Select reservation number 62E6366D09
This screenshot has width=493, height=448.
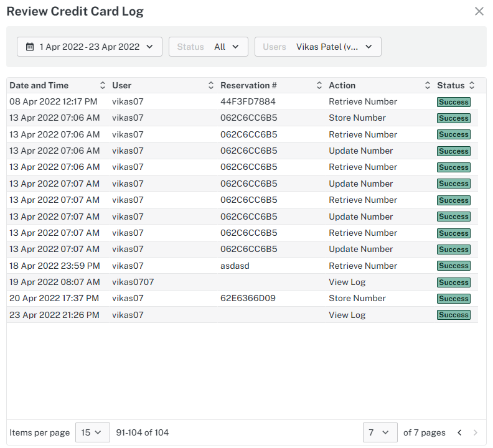pyautogui.click(x=248, y=298)
